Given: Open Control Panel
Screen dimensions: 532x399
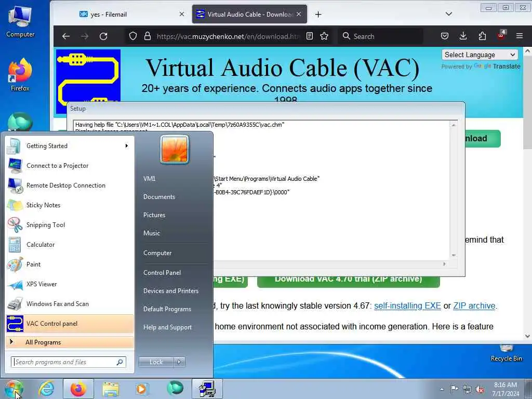Looking at the screenshot, I should coord(162,273).
